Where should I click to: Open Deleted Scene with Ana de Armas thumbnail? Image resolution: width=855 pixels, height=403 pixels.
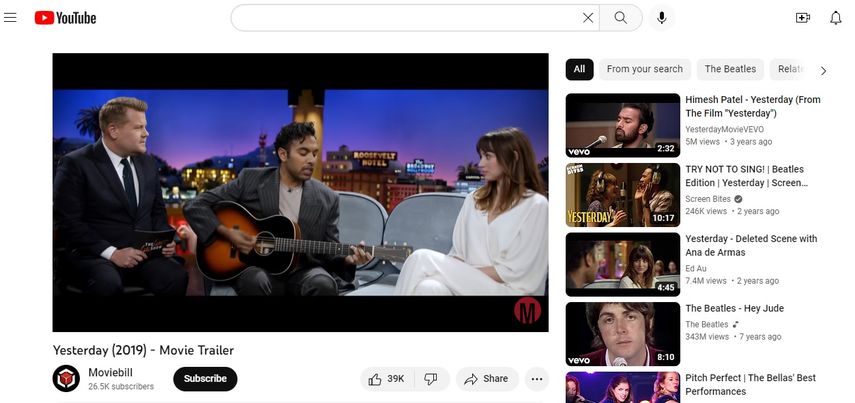(x=623, y=264)
